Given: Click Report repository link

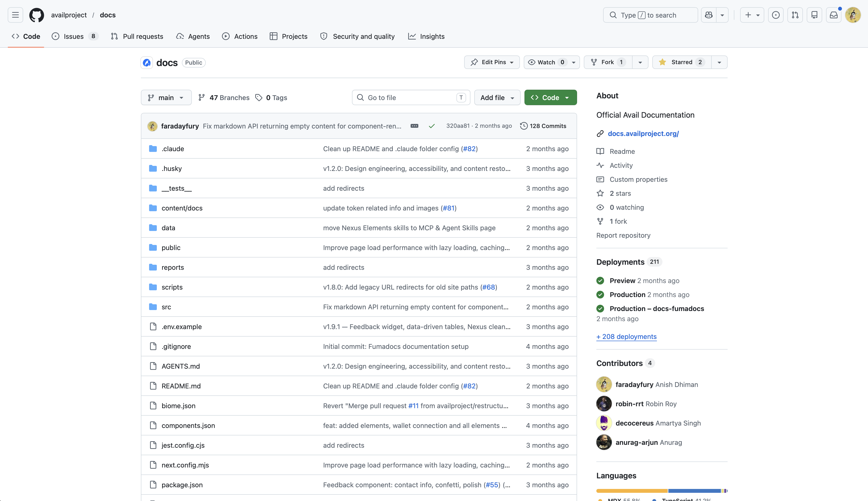Looking at the screenshot, I should tap(623, 235).
